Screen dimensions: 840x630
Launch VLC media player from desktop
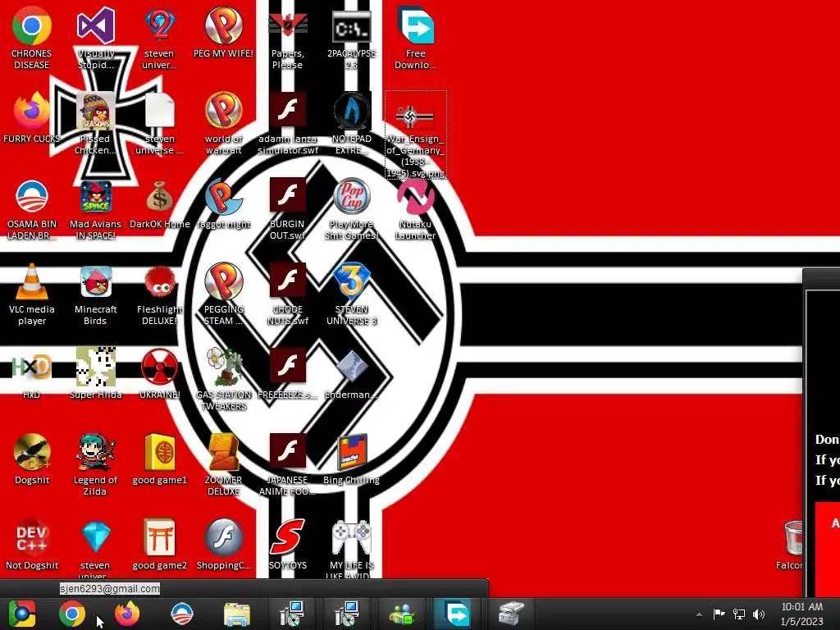[32, 294]
